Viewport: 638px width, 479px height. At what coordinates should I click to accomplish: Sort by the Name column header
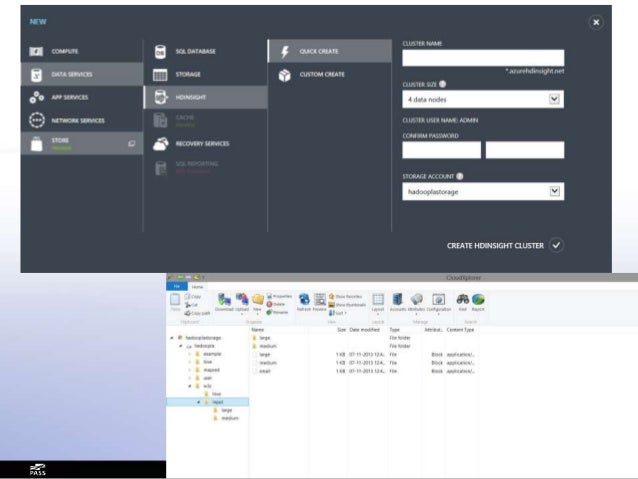[x=258, y=330]
